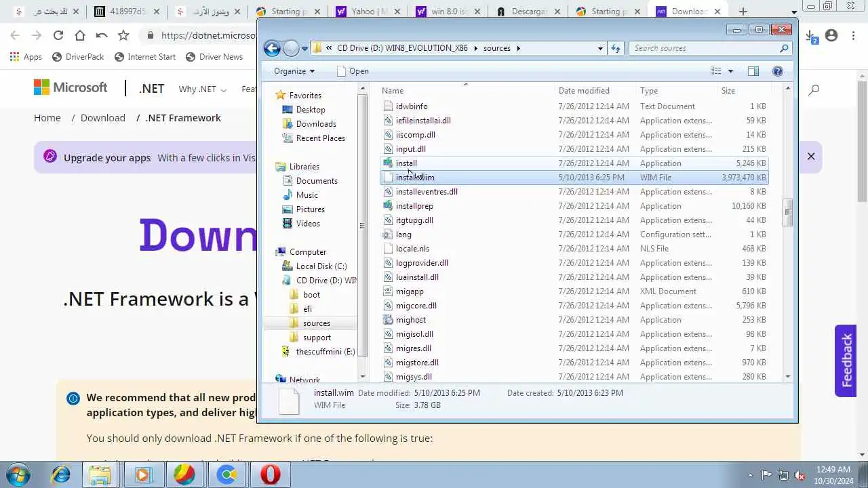
Task: Open the Organize dropdown menu
Action: [x=294, y=71]
